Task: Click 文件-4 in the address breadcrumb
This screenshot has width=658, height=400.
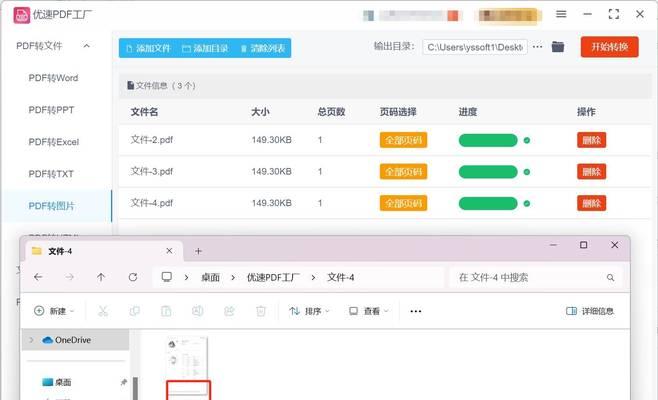Action: click(340, 277)
